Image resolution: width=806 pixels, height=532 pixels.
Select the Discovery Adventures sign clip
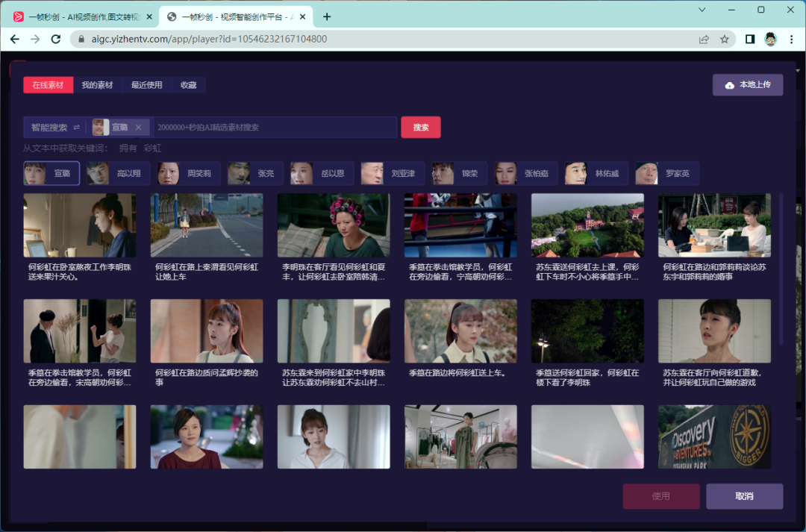click(x=714, y=437)
